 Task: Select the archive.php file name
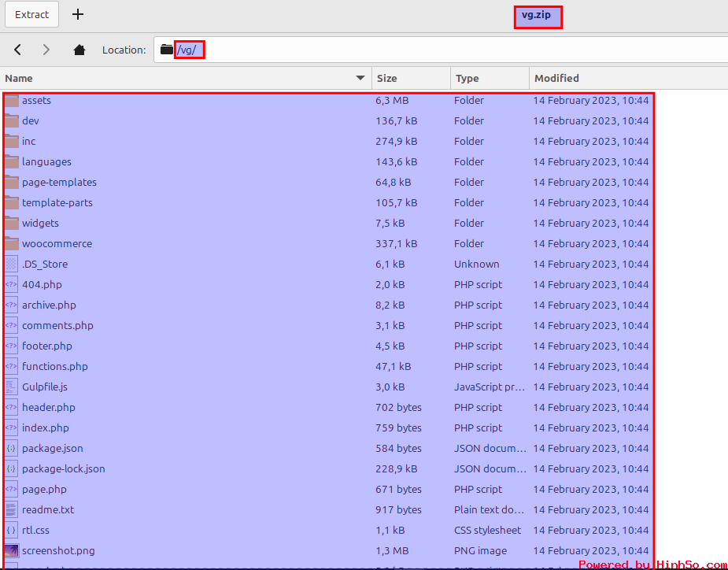[50, 305]
